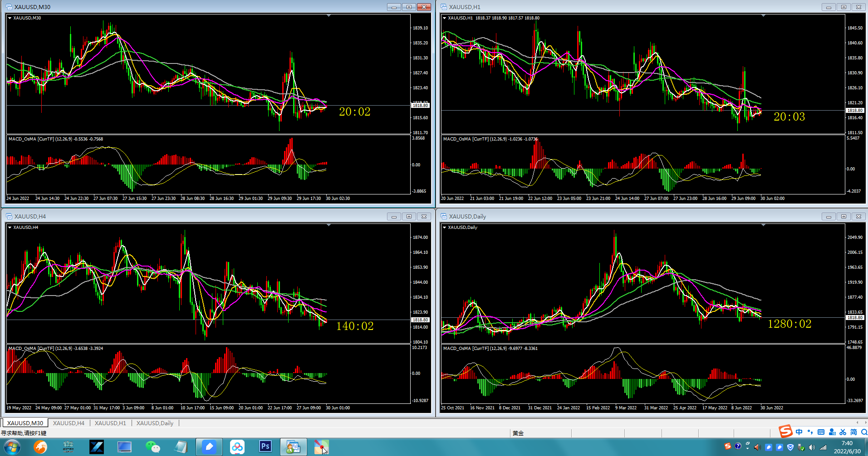Toggle Sogou punctuation mode indicator
868x456 pixels.
[x=810, y=432]
